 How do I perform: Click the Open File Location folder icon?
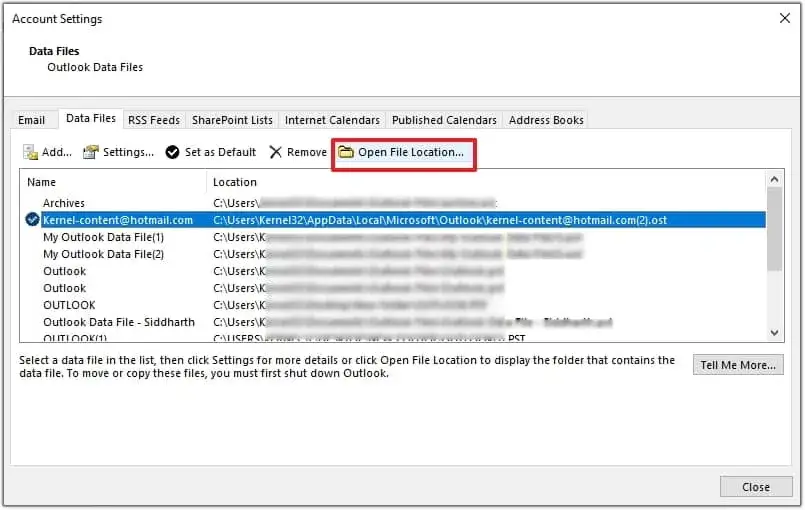click(346, 152)
